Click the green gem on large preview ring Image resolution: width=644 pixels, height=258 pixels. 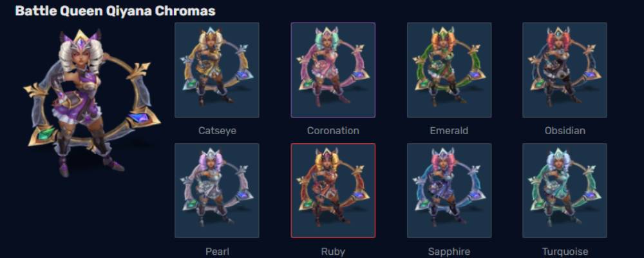(x=45, y=134)
